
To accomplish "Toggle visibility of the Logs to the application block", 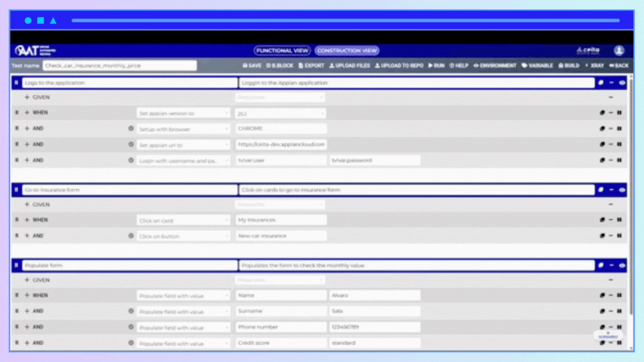I will pos(623,82).
